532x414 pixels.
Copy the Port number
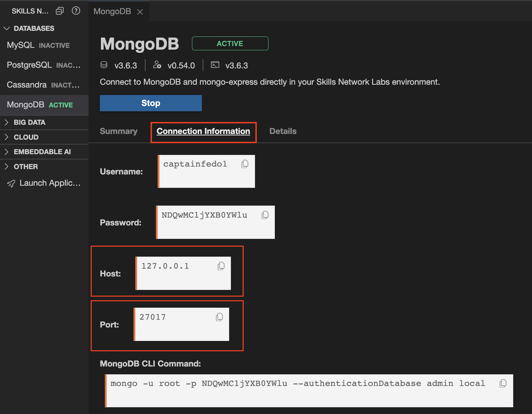[x=219, y=317]
